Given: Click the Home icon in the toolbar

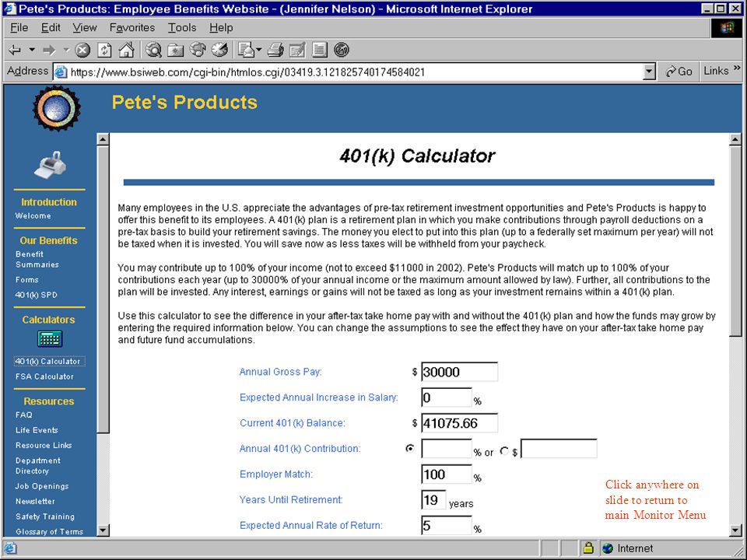Looking at the screenshot, I should (126, 50).
